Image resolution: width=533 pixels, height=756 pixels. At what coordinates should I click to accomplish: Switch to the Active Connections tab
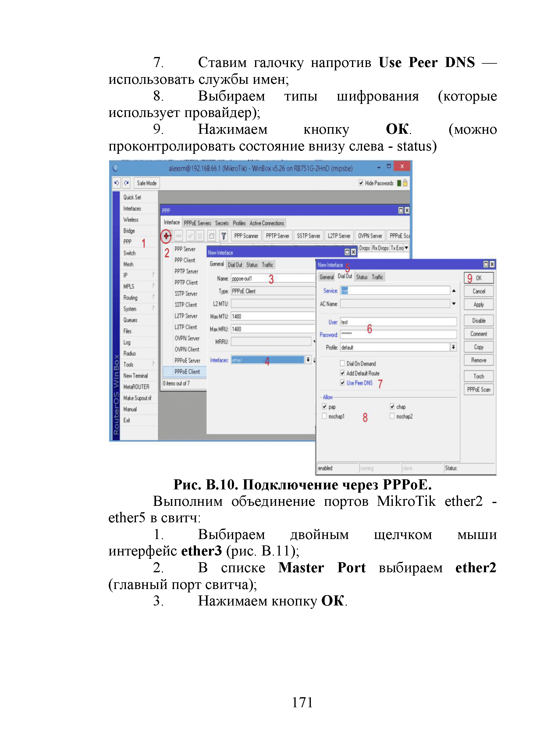point(267,223)
